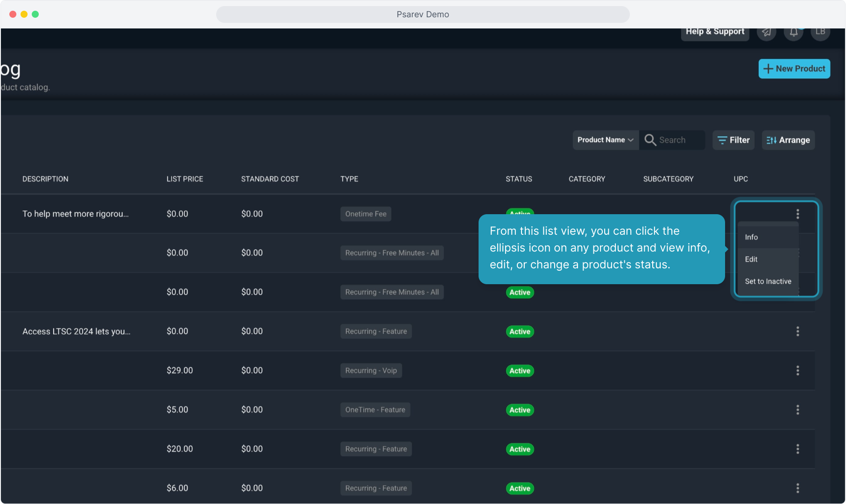
Task: Click into the Search input field
Action: [679, 140]
